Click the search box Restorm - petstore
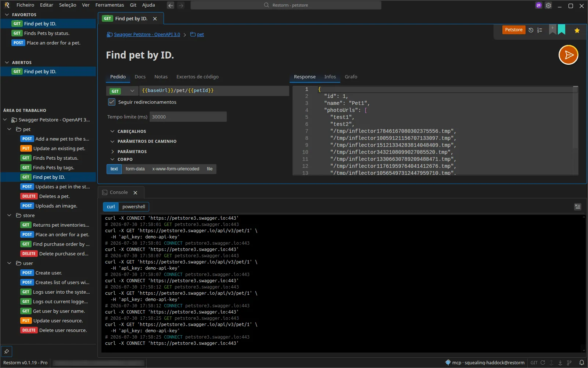The width and height of the screenshot is (588, 368). [286, 5]
